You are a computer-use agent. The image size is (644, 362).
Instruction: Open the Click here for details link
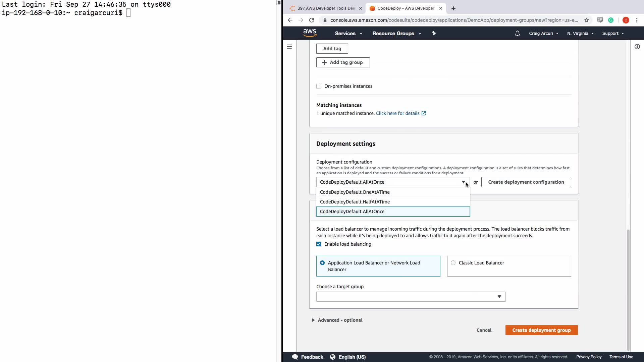coord(397,113)
